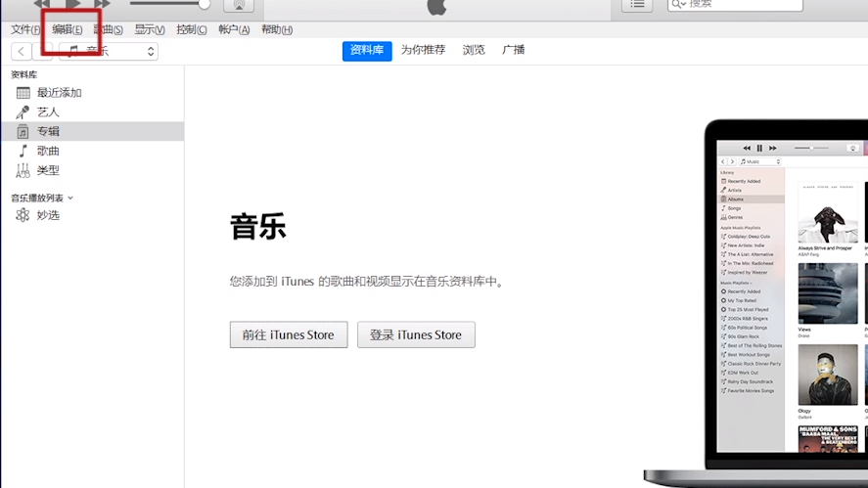Screen dimensions: 868x488
Task: Skip to the next track
Action: (x=102, y=3)
